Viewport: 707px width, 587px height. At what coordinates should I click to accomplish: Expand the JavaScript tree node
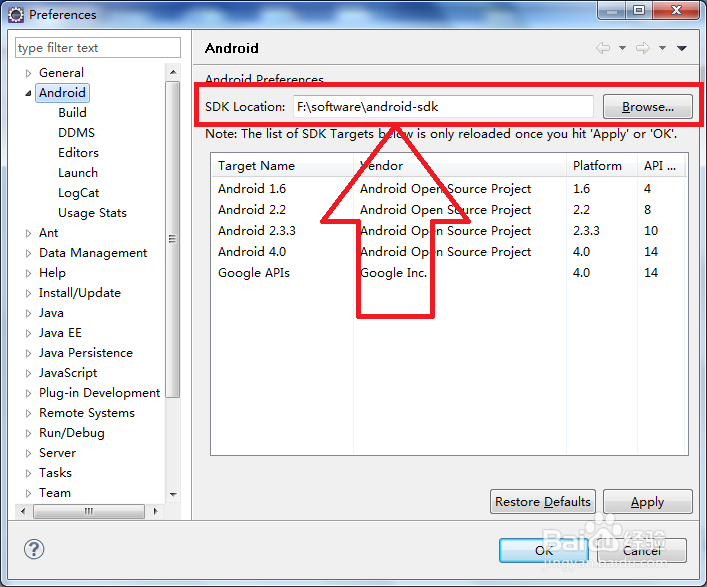point(28,373)
